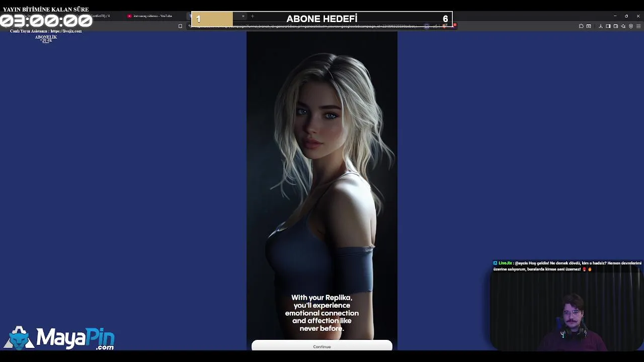Open Brave Rewards icon with red badge

coord(453,26)
